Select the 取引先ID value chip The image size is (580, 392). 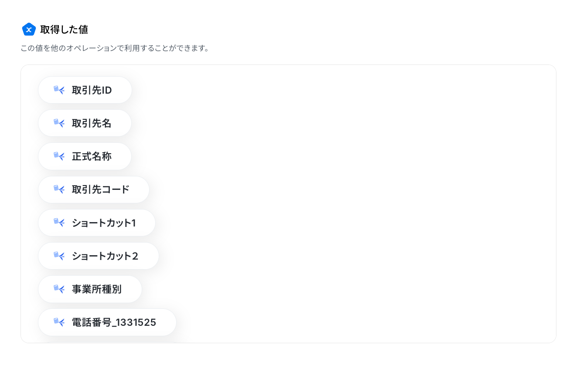(85, 90)
